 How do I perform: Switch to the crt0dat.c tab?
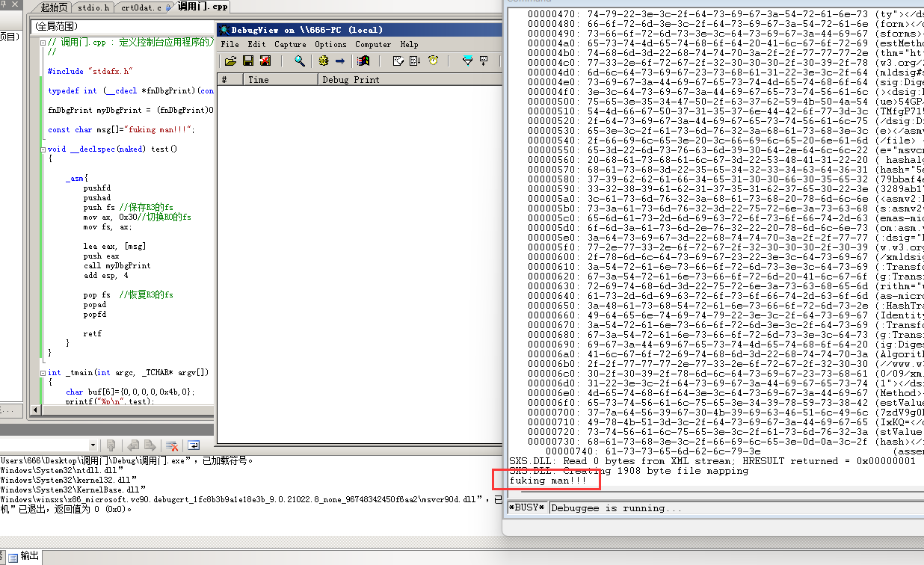pyautogui.click(x=141, y=7)
